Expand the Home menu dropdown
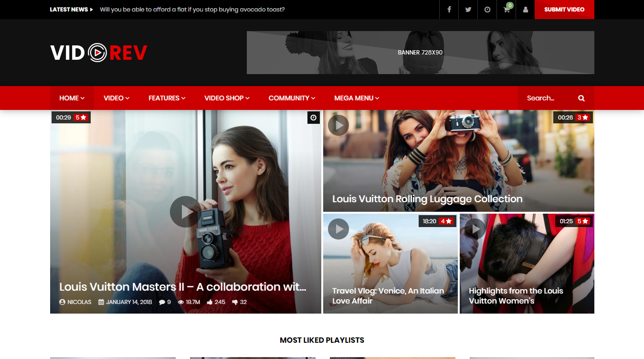The width and height of the screenshot is (644, 359). 72,98
